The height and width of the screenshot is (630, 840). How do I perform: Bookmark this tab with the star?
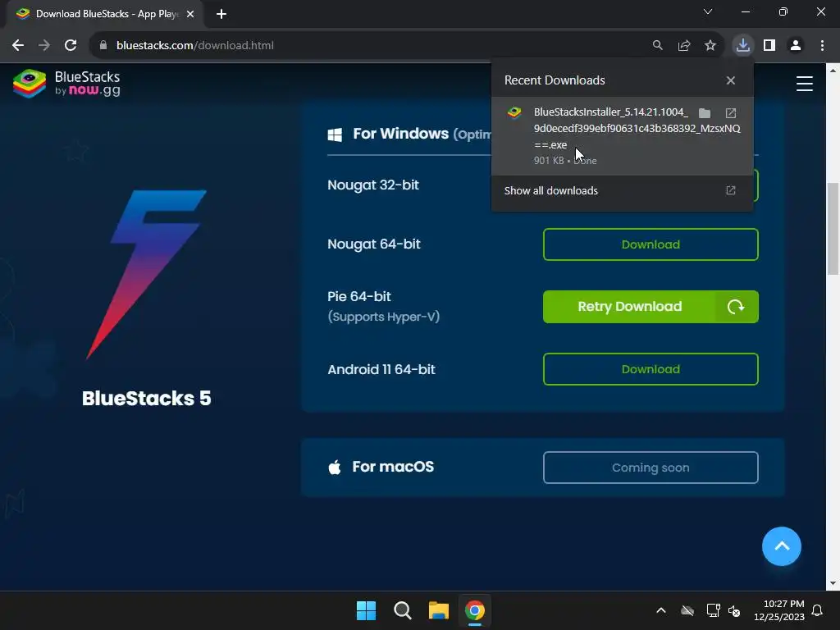710,46
